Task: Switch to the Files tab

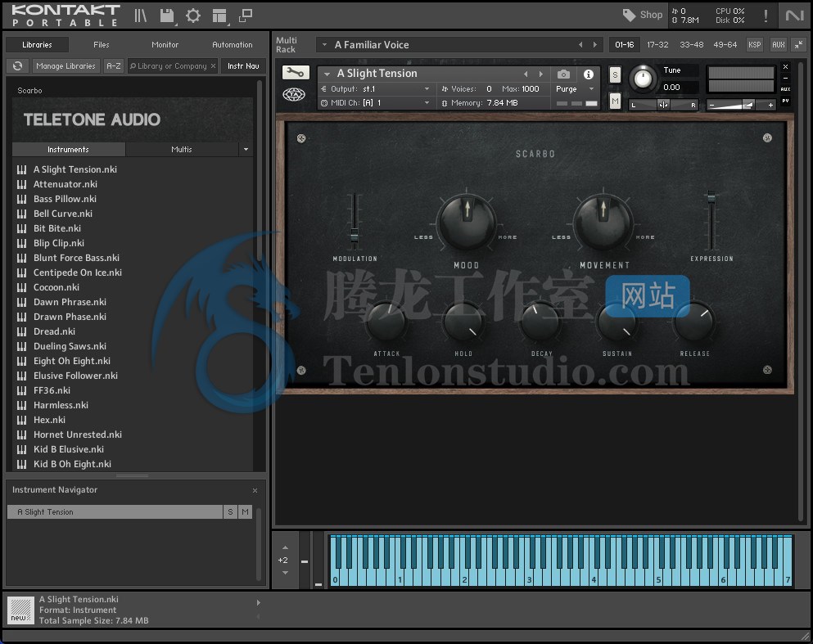Action: tap(101, 44)
